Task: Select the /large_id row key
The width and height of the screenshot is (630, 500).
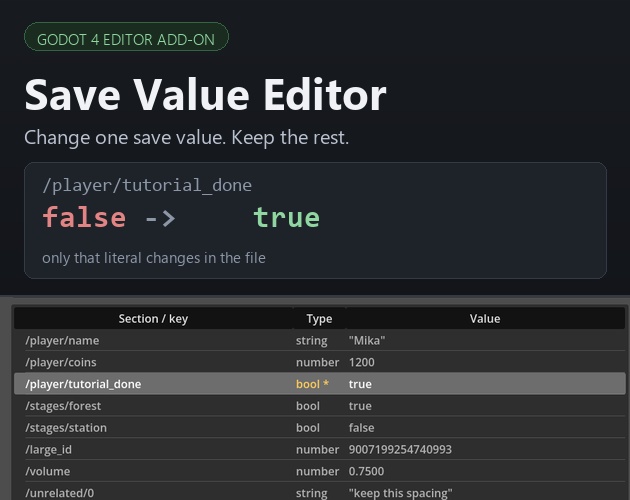Action: click(48, 449)
